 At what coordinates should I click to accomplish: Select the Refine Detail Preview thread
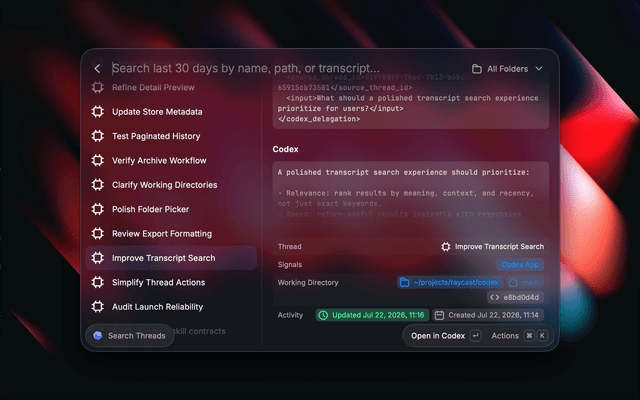point(171,87)
